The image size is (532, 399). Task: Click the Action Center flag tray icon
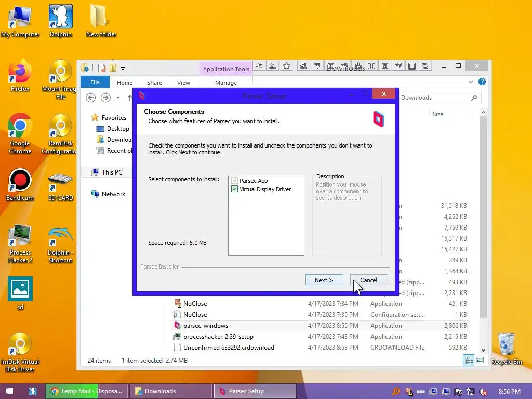pos(458,392)
